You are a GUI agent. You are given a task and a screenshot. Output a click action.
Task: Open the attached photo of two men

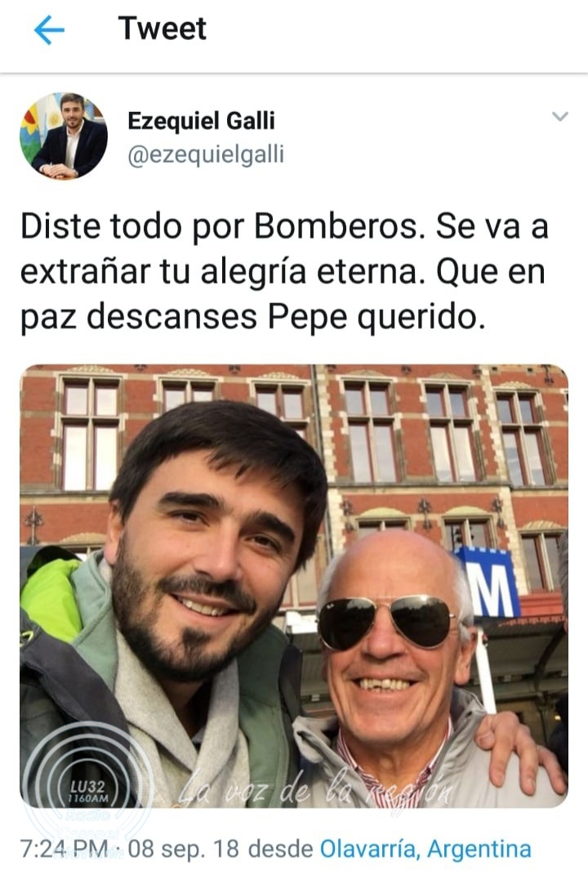pos(294,586)
